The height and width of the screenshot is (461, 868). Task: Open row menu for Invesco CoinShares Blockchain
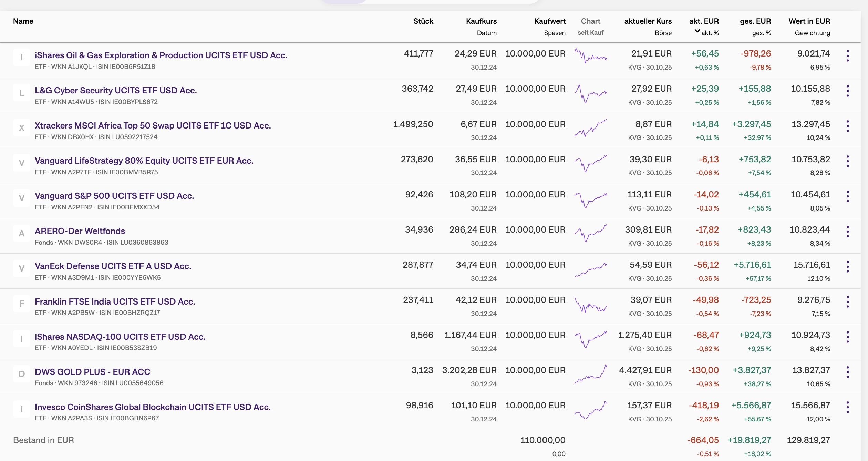coord(848,407)
